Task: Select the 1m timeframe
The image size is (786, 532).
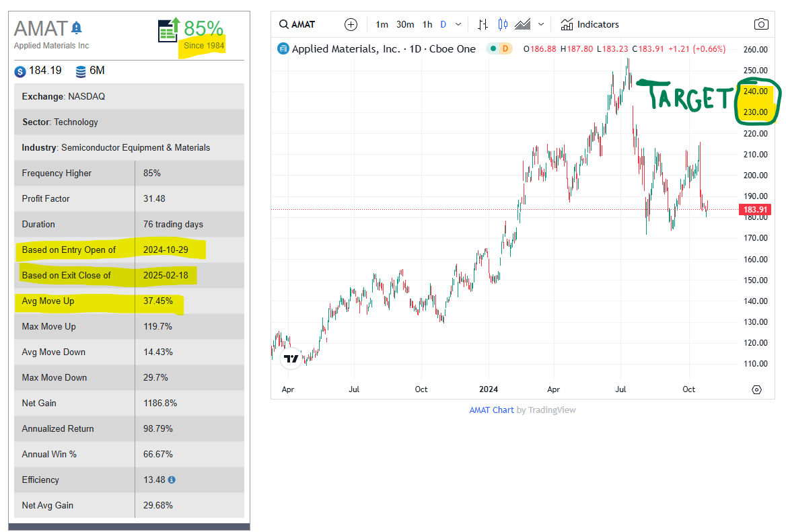Action: click(382, 24)
